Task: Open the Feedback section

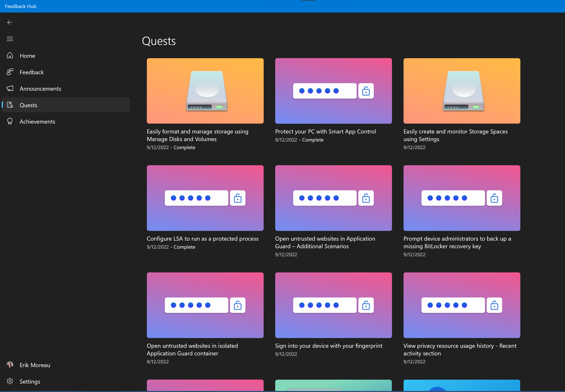Action: (32, 72)
